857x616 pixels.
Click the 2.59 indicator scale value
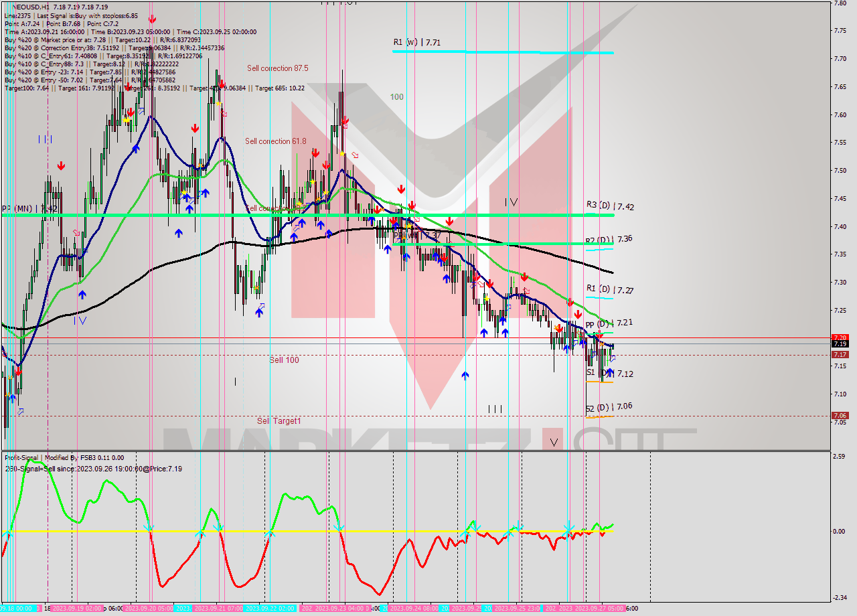coord(840,457)
